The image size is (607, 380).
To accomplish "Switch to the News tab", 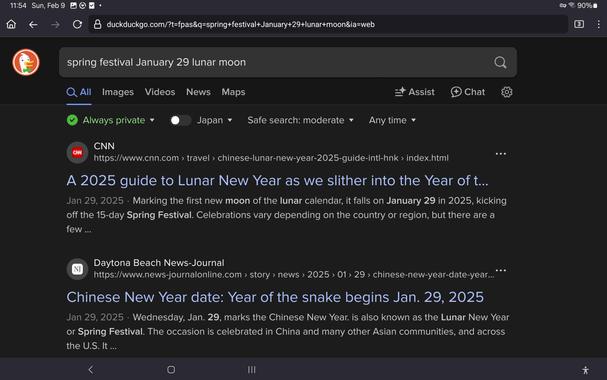I will (x=198, y=92).
